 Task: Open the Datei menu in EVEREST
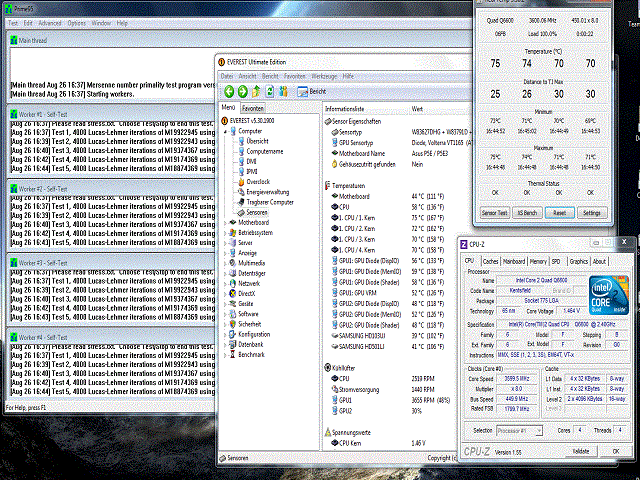pyautogui.click(x=227, y=76)
